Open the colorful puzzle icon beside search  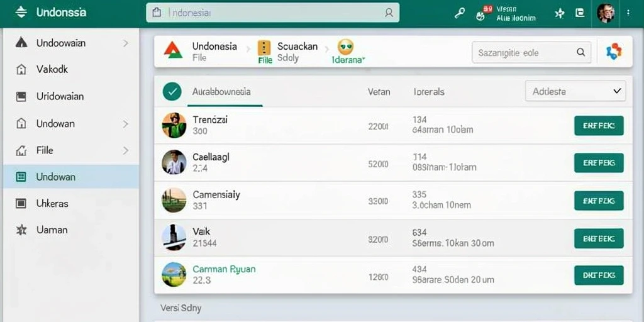tap(614, 52)
